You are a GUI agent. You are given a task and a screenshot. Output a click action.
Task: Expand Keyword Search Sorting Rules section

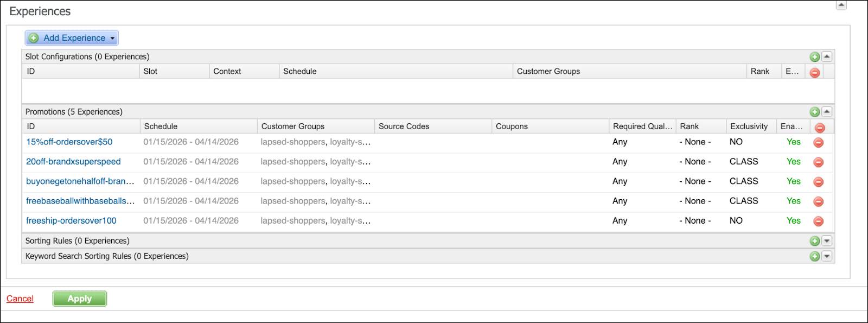point(827,256)
